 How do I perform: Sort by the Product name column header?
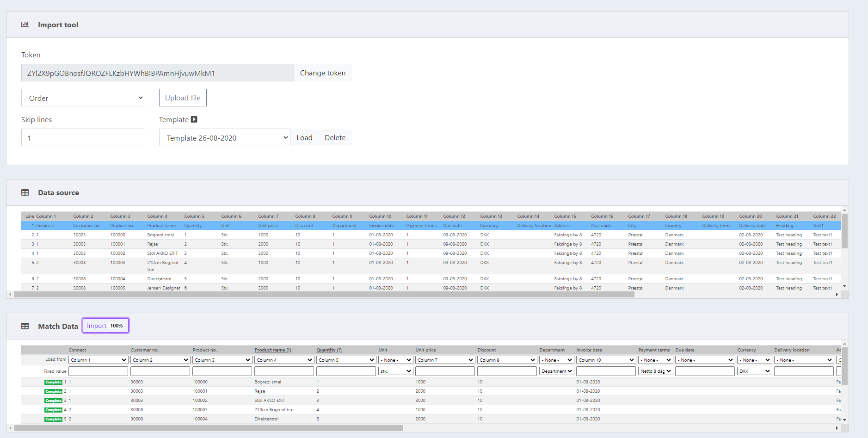point(272,350)
